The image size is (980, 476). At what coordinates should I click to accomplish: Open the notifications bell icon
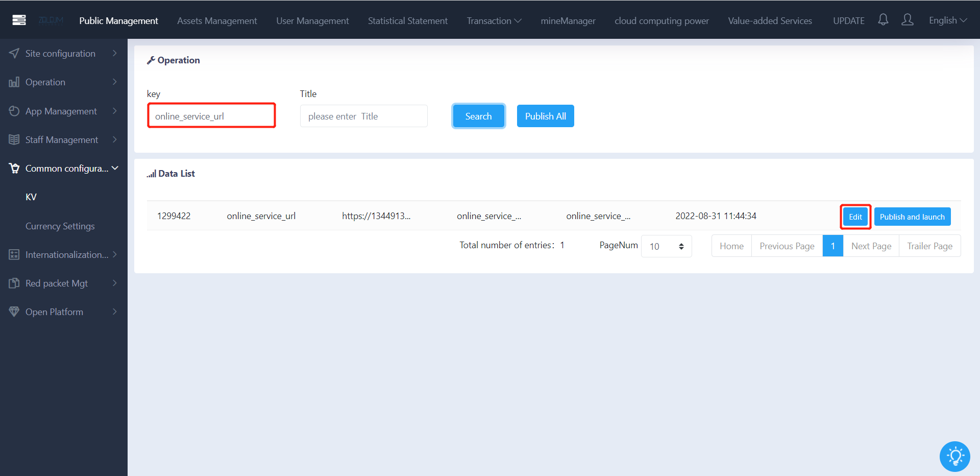coord(883,20)
